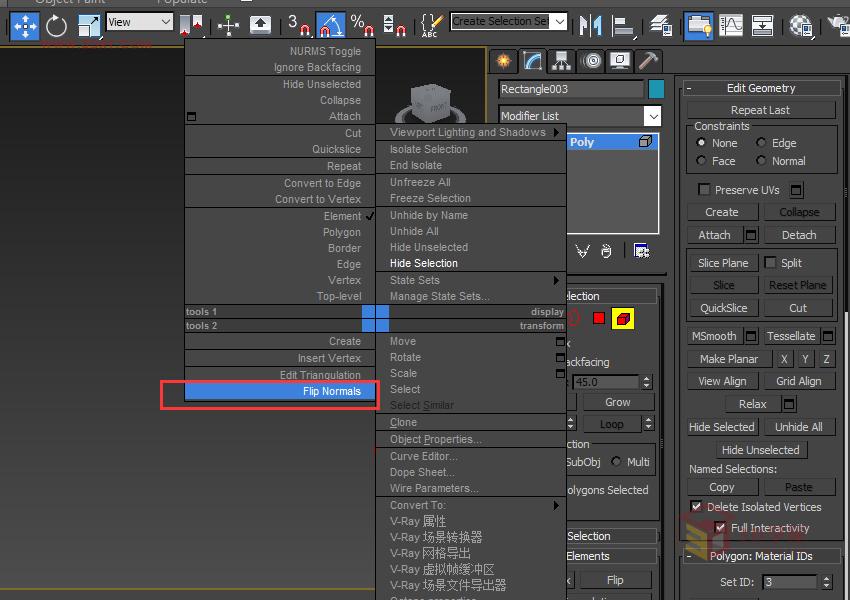Uncheck Delete Isolated Vertices

[696, 506]
